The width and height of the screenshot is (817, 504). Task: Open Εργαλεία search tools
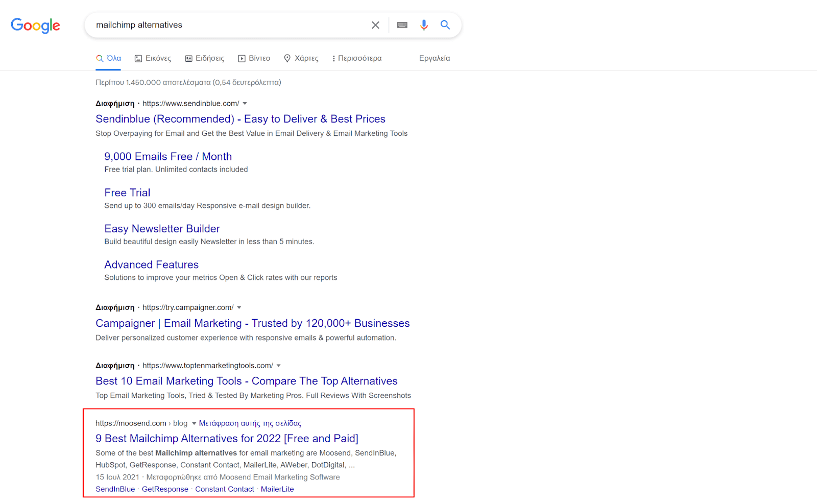[x=435, y=58]
